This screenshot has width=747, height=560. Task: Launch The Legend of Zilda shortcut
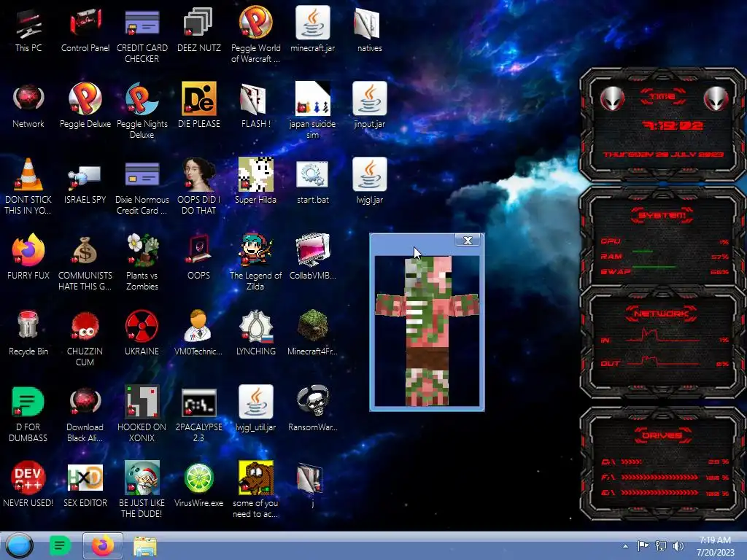[256, 262]
